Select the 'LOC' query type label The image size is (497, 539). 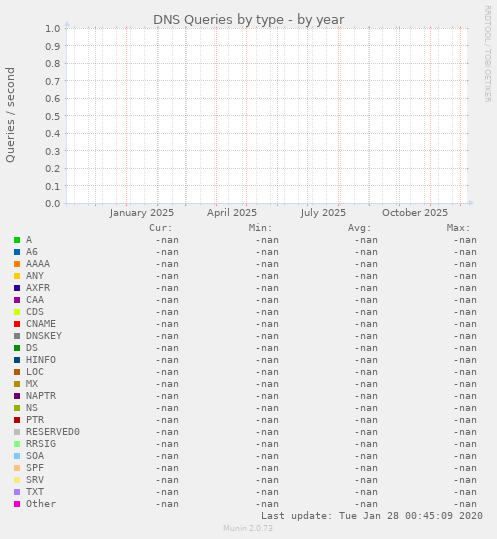[x=35, y=372]
